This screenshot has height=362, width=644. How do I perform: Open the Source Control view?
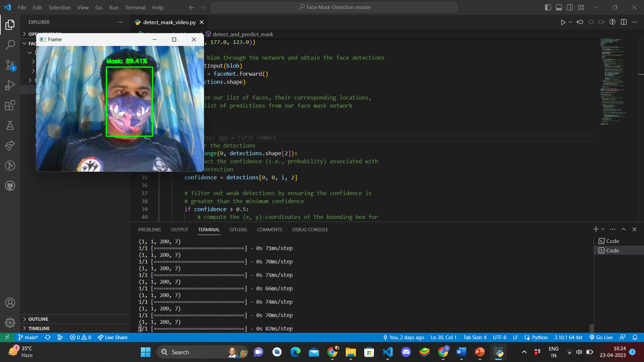point(10,65)
